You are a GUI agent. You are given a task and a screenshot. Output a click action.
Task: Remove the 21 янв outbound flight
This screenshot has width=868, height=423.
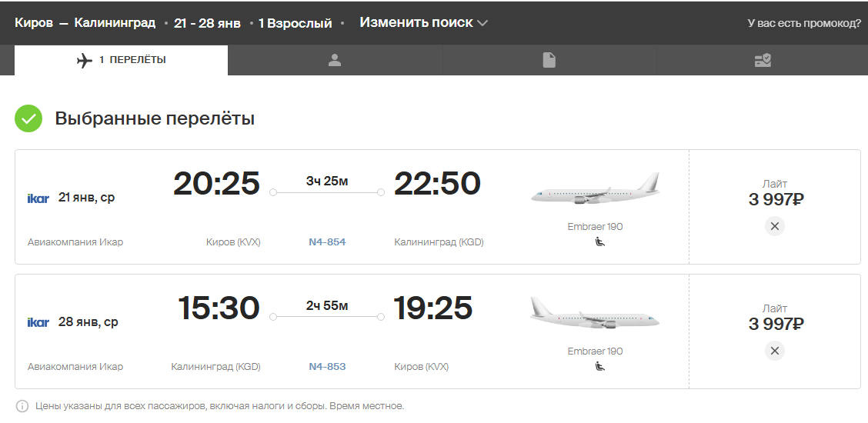tap(774, 225)
